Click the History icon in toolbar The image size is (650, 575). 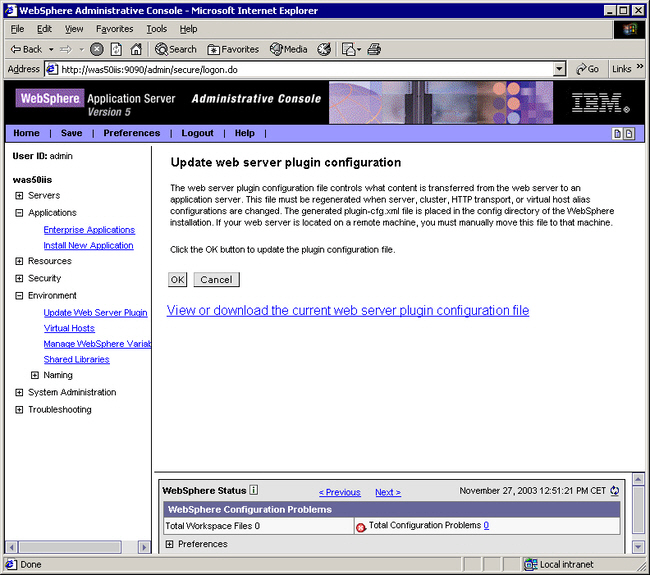pos(324,49)
